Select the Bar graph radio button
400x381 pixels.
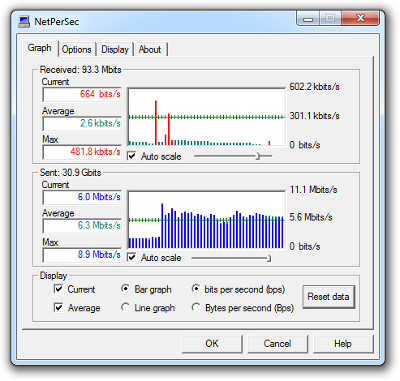[125, 289]
